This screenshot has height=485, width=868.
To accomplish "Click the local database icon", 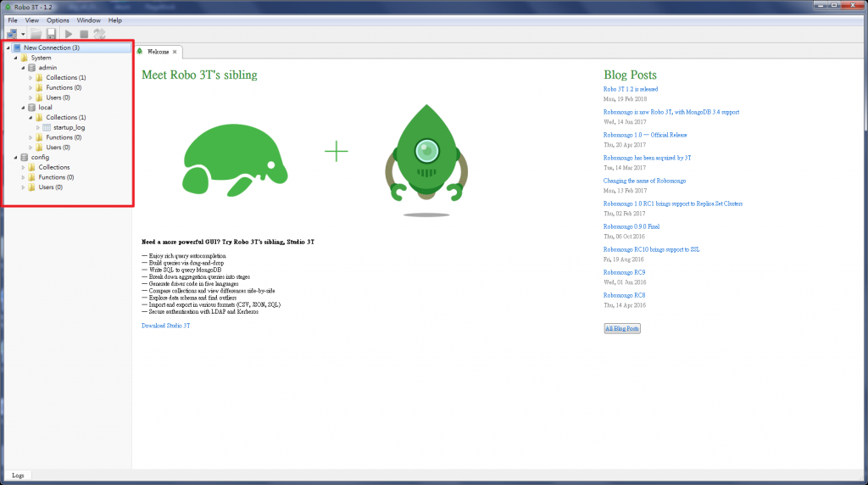I will pos(31,108).
